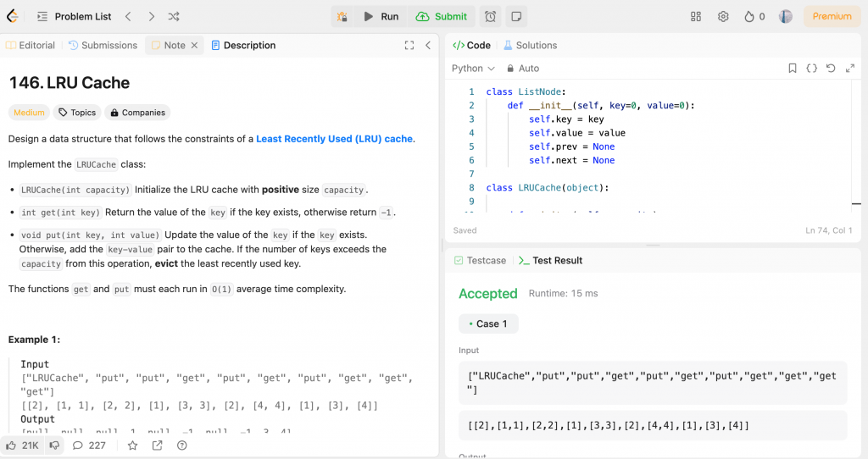This screenshot has height=459, width=868.
Task: Show the Companies tag
Action: click(137, 113)
